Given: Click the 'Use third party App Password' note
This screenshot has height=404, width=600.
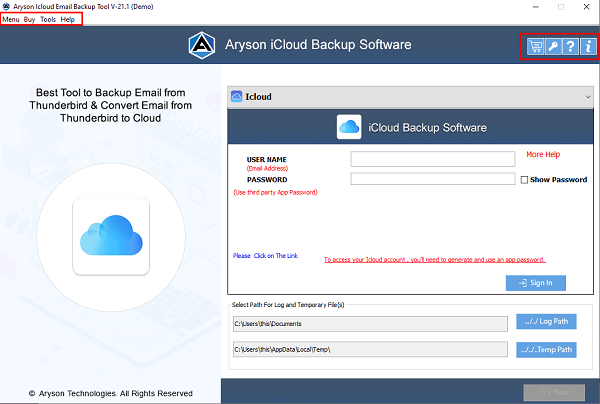Looking at the screenshot, I should pos(276,192).
